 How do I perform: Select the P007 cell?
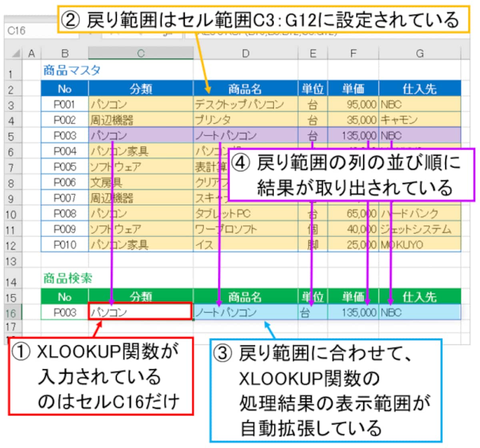[x=65, y=198]
